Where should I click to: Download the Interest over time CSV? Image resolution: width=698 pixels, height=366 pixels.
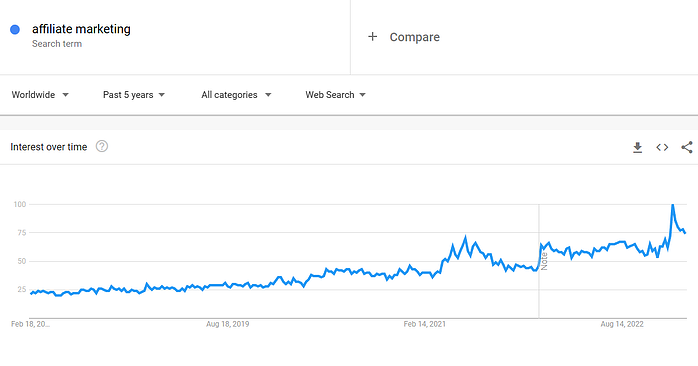pyautogui.click(x=637, y=147)
